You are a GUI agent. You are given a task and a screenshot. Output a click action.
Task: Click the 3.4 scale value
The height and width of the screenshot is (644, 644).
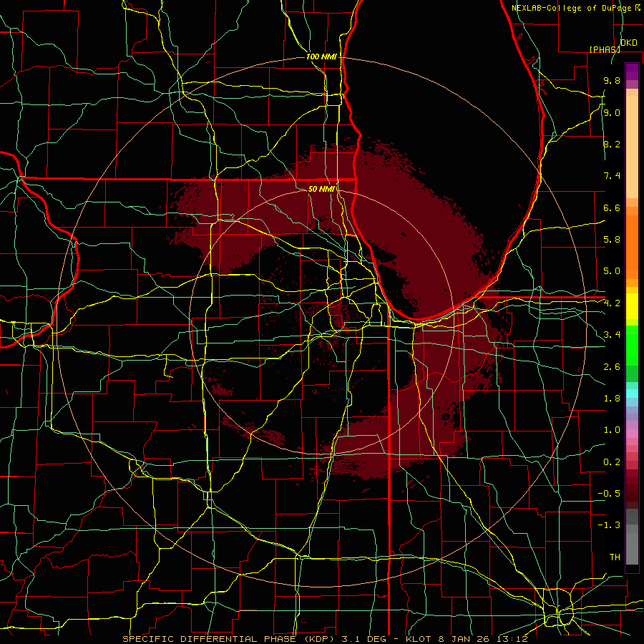point(612,335)
